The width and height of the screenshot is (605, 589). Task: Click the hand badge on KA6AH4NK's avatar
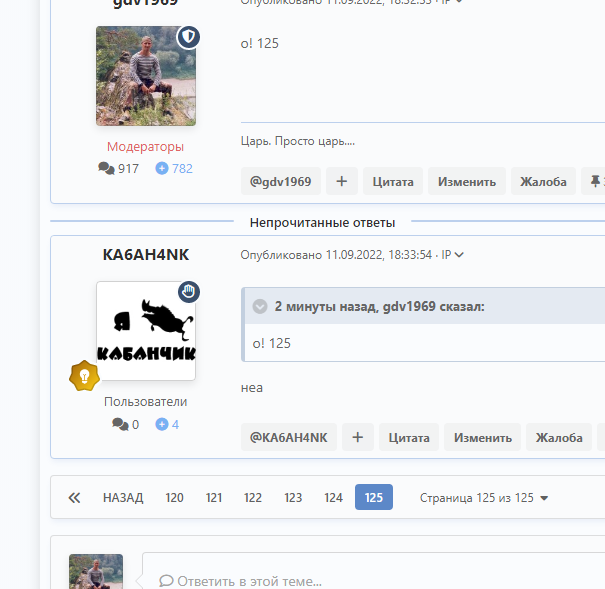tap(189, 292)
